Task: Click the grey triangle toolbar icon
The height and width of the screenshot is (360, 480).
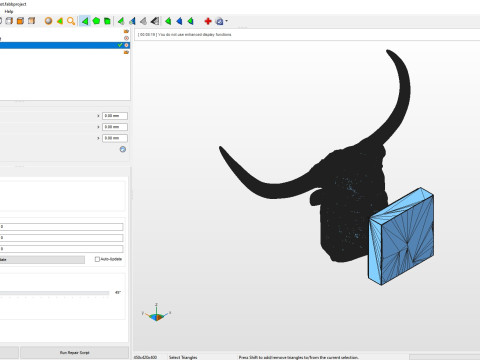Action: (143, 21)
